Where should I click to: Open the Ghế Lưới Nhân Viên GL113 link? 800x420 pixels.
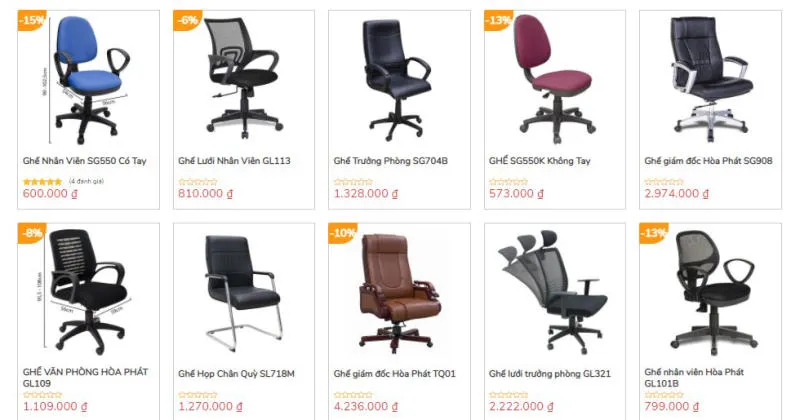(234, 161)
